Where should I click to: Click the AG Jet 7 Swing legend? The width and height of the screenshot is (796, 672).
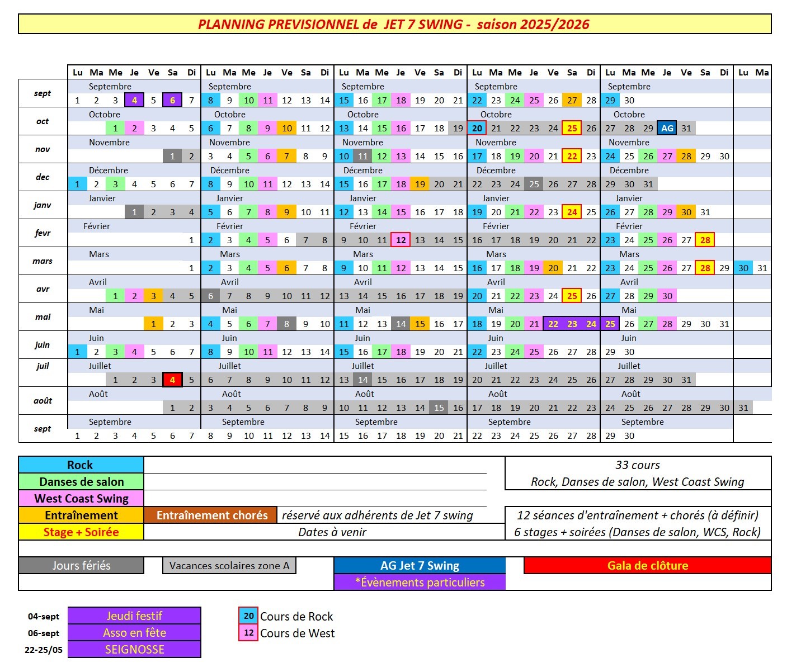pos(420,566)
